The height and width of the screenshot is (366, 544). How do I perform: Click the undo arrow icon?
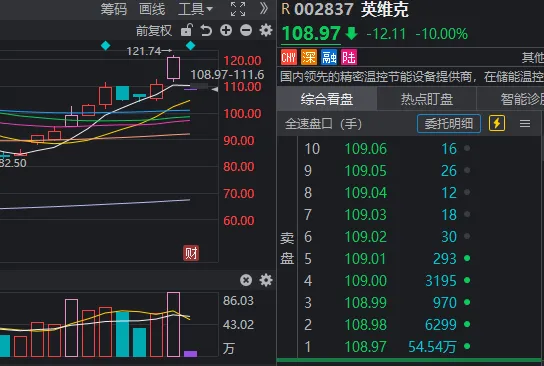tap(206, 31)
